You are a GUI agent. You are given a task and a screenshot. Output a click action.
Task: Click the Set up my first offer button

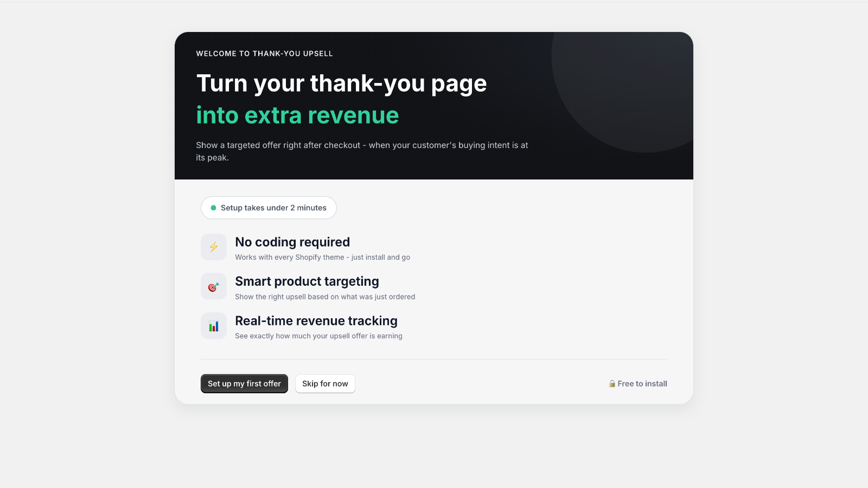coord(244,383)
